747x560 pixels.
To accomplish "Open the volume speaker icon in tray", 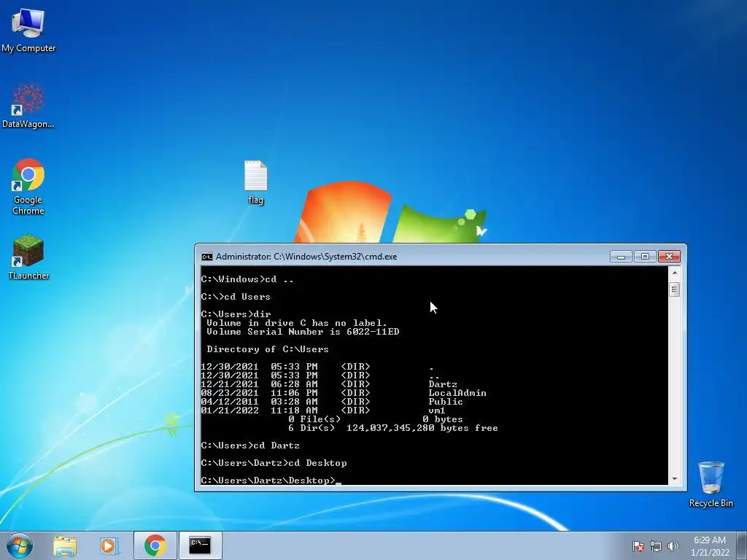I will coord(673,546).
